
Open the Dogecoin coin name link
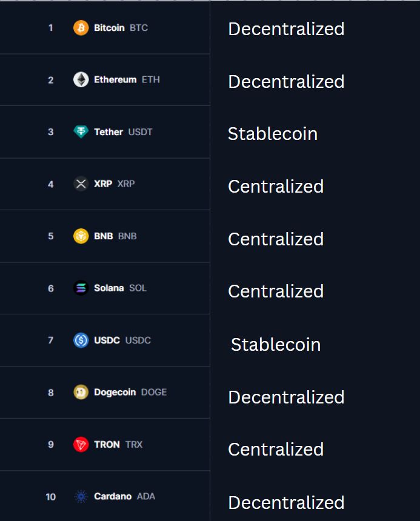click(x=115, y=393)
